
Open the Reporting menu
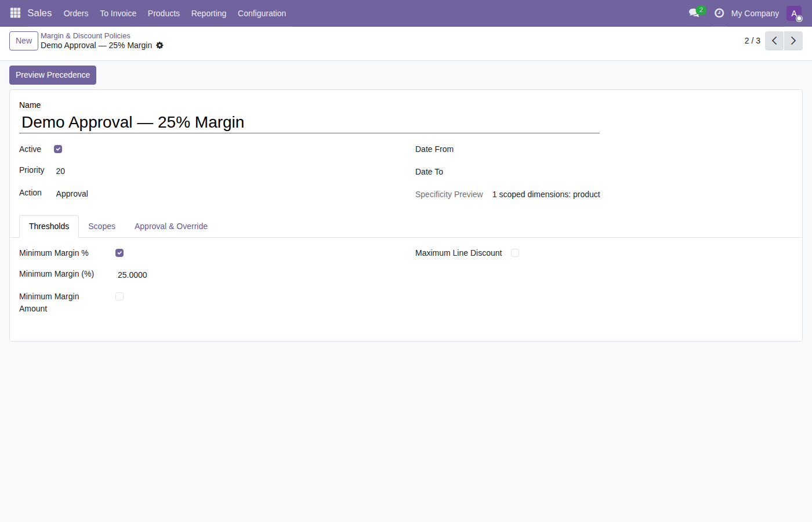(209, 13)
